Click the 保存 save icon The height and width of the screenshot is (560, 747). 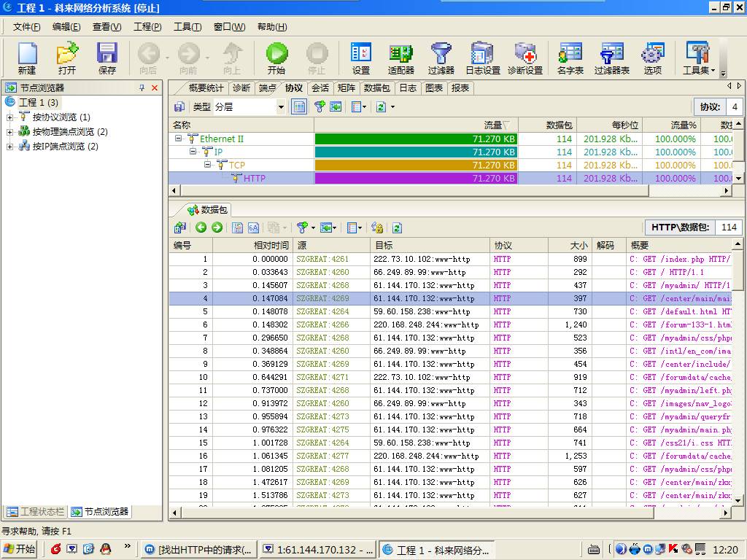(x=107, y=58)
